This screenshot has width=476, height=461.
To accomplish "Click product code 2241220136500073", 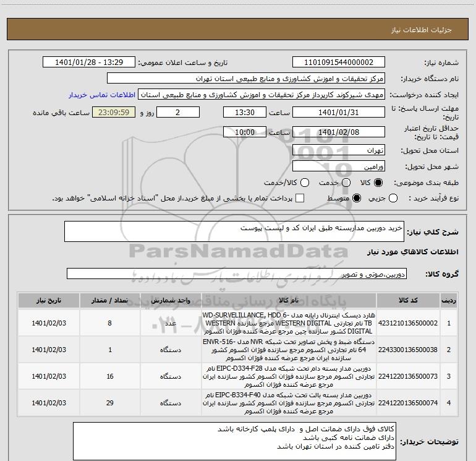I will [x=408, y=376].
